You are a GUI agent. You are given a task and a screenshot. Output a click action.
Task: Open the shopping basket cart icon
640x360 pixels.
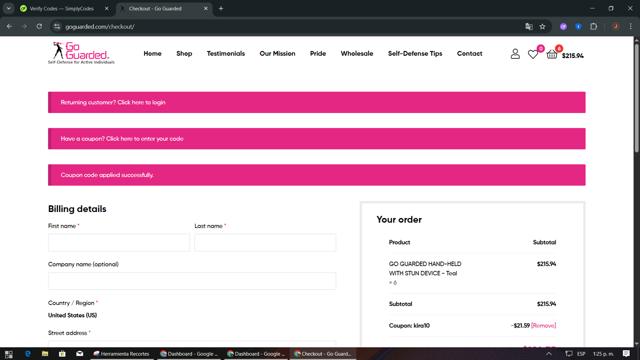pos(552,54)
